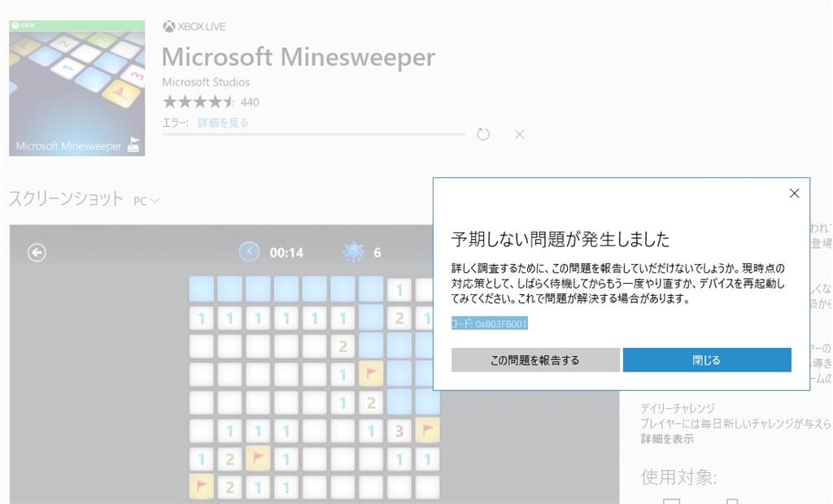Click the 440 ratings count

point(250,102)
